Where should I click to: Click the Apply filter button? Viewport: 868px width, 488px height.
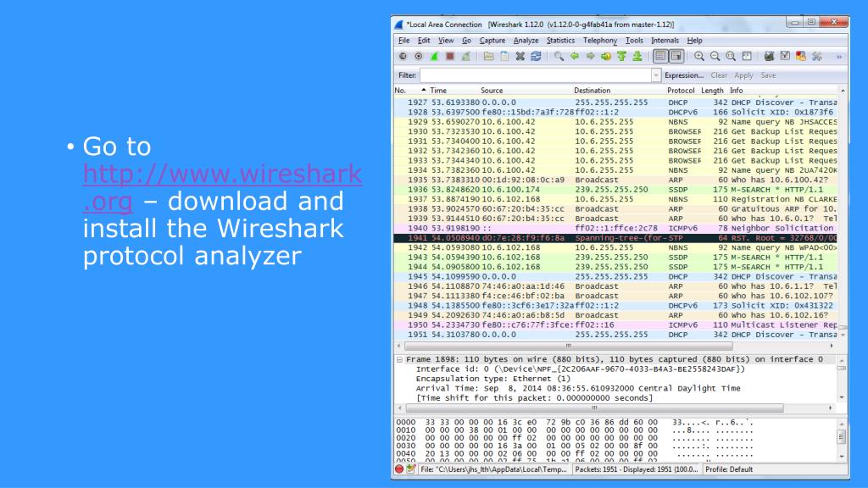point(743,75)
